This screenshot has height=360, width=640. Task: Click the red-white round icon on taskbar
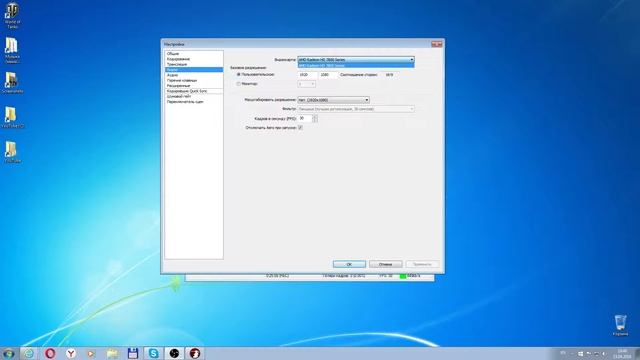tap(195, 353)
